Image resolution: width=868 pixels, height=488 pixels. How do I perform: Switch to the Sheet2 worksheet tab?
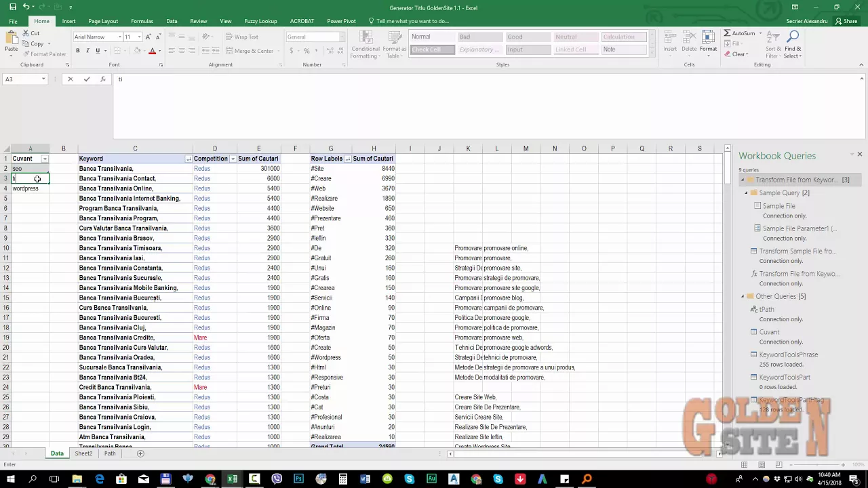(x=83, y=453)
